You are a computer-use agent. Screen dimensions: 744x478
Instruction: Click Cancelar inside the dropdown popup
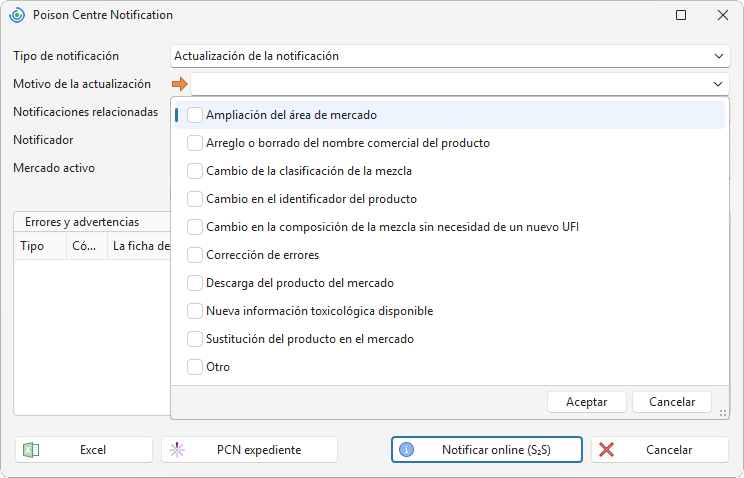pos(672,402)
